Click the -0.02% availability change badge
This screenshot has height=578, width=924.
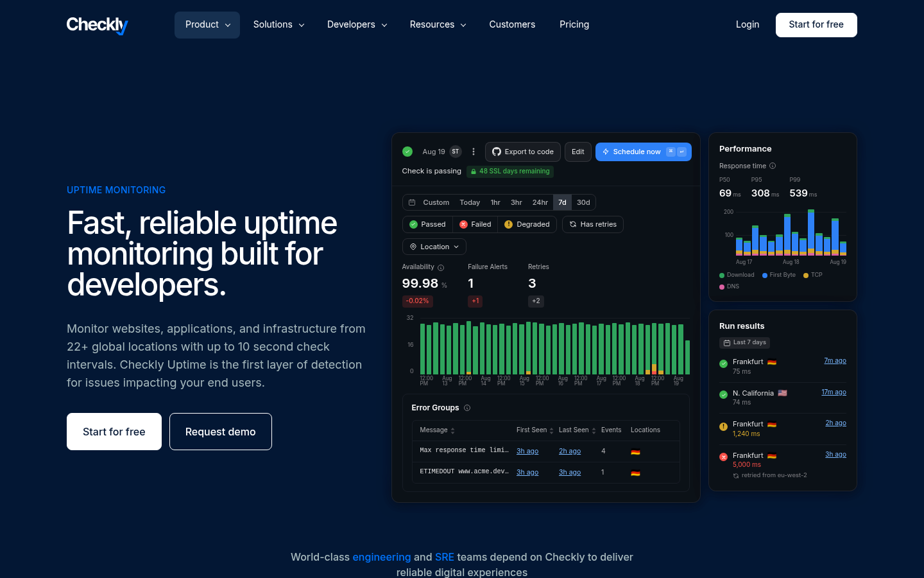(417, 301)
